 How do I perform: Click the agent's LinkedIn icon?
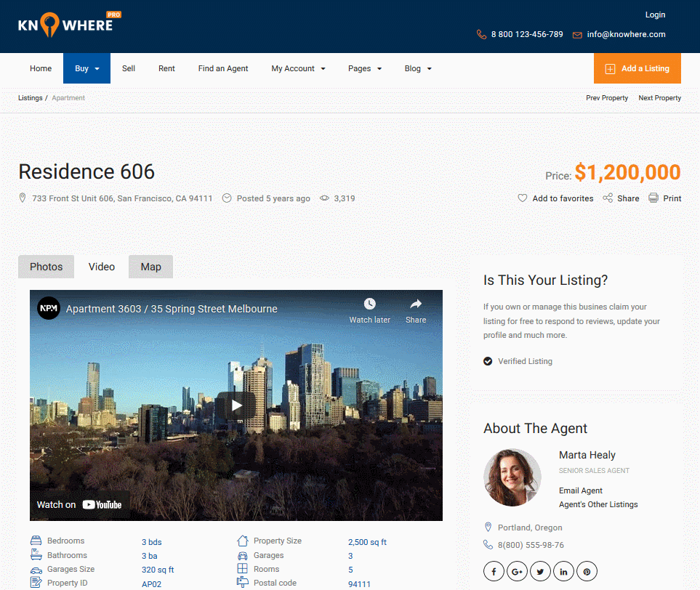tap(563, 571)
